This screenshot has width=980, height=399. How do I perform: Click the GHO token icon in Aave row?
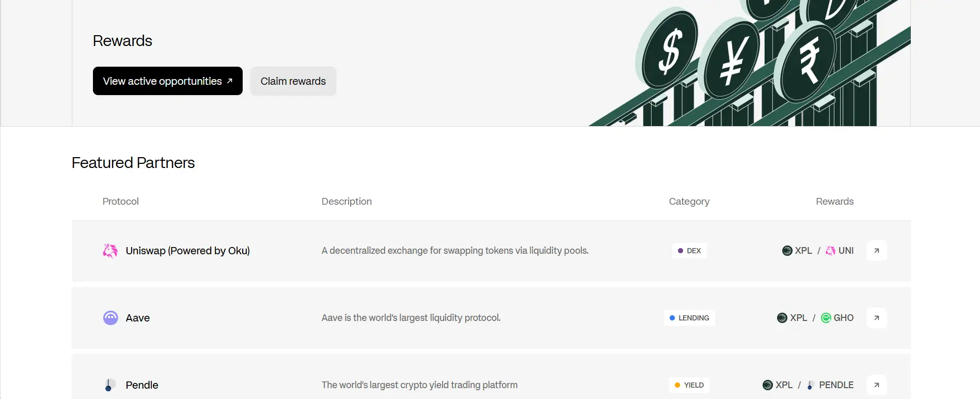826,318
